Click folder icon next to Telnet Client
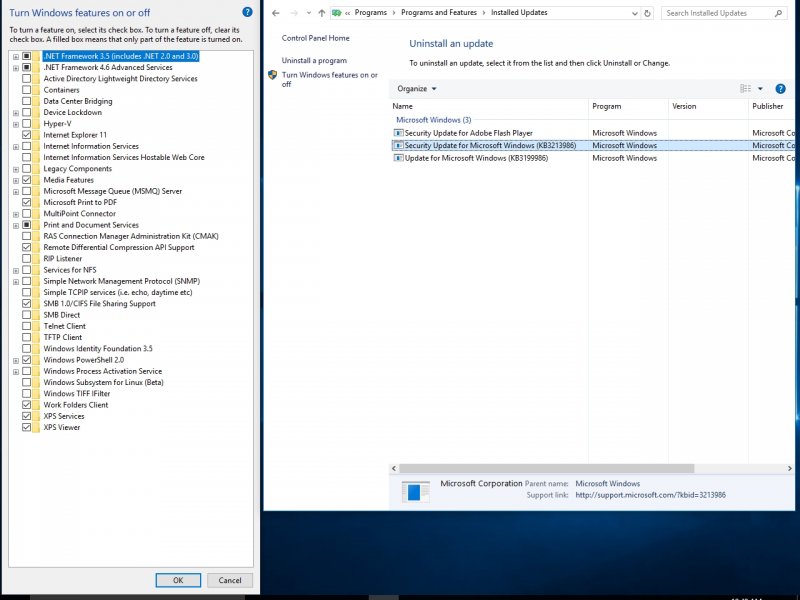Image resolution: width=800 pixels, height=600 pixels. click(x=36, y=326)
